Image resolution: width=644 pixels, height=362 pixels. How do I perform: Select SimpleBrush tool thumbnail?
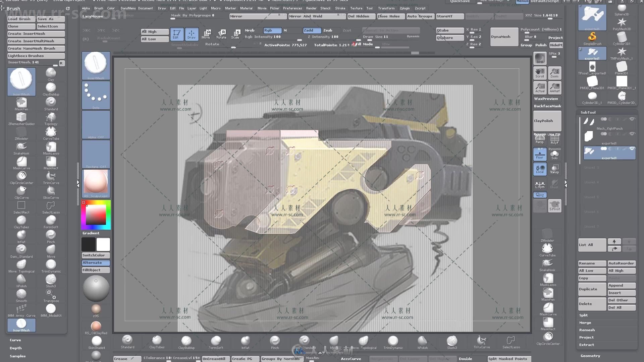click(592, 39)
